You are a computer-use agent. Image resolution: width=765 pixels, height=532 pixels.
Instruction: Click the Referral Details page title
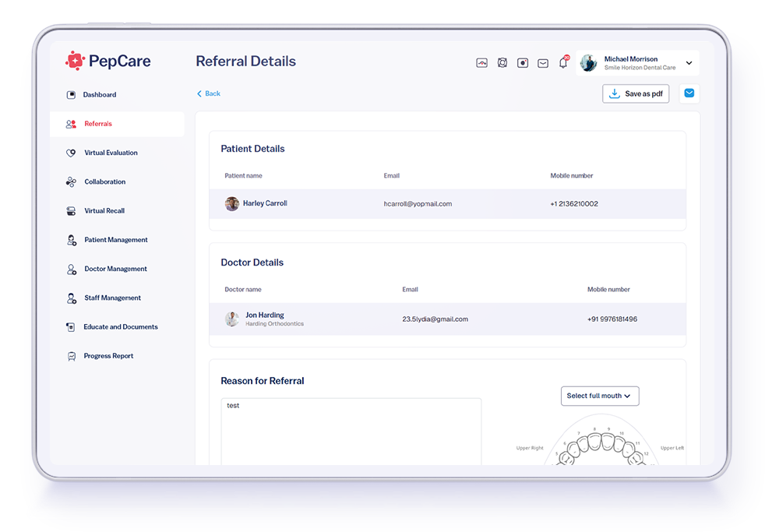point(246,62)
